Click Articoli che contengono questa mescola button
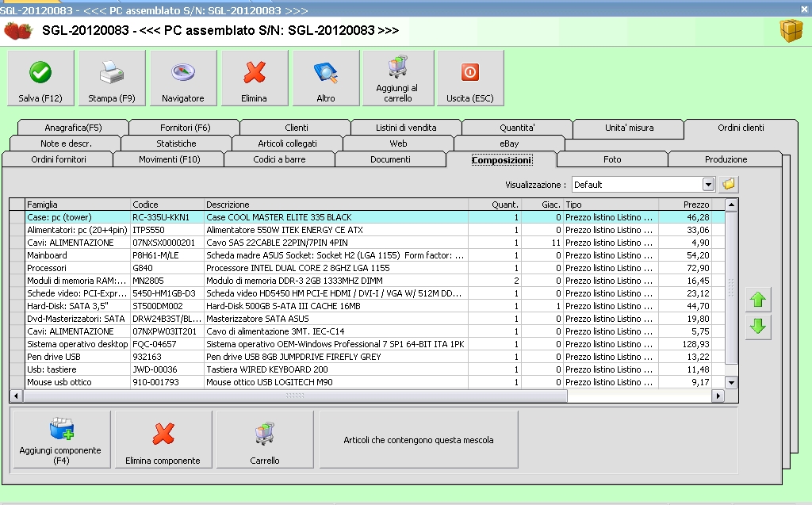The width and height of the screenshot is (812, 505). [x=419, y=440]
